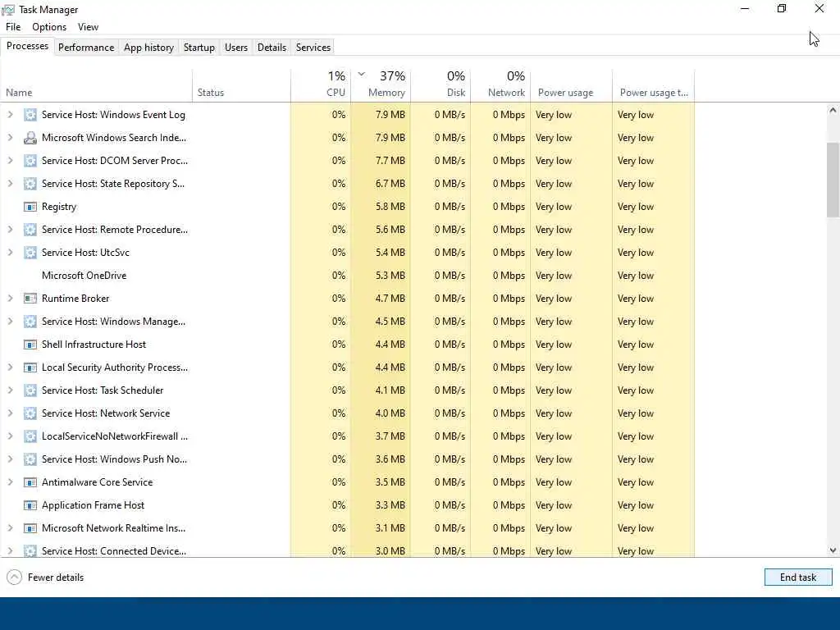Expand Local Security Authority Process
840x630 pixels.
coord(10,367)
